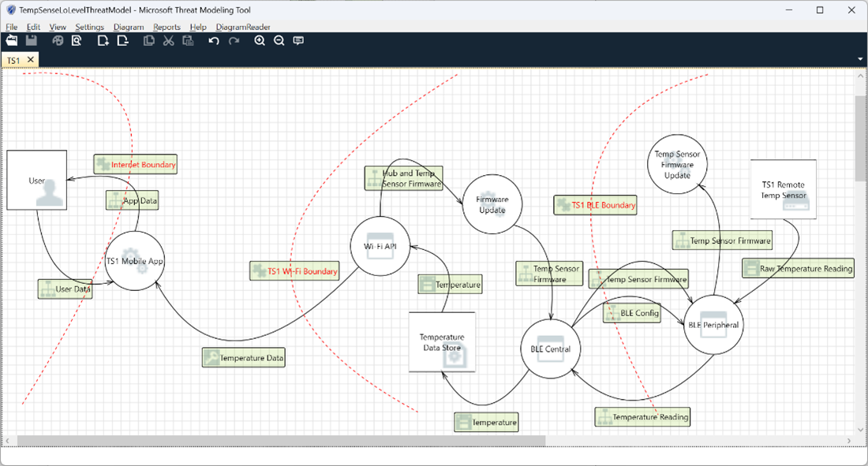Select the Temperature Data Store element
The height and width of the screenshot is (466, 868).
tap(442, 342)
